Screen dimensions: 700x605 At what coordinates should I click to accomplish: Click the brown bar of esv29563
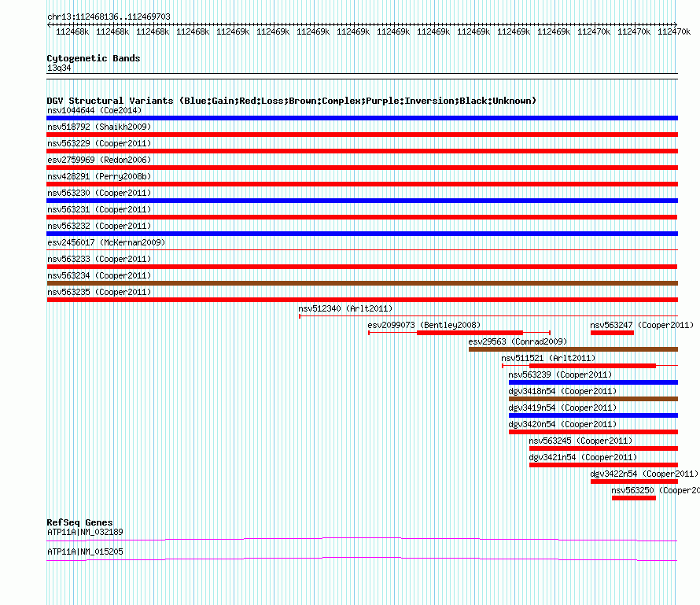pos(573,349)
